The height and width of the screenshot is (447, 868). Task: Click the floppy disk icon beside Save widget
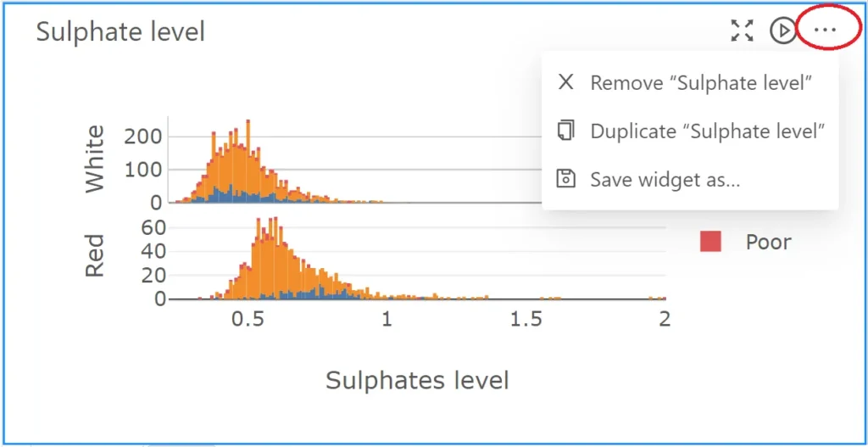(x=565, y=179)
